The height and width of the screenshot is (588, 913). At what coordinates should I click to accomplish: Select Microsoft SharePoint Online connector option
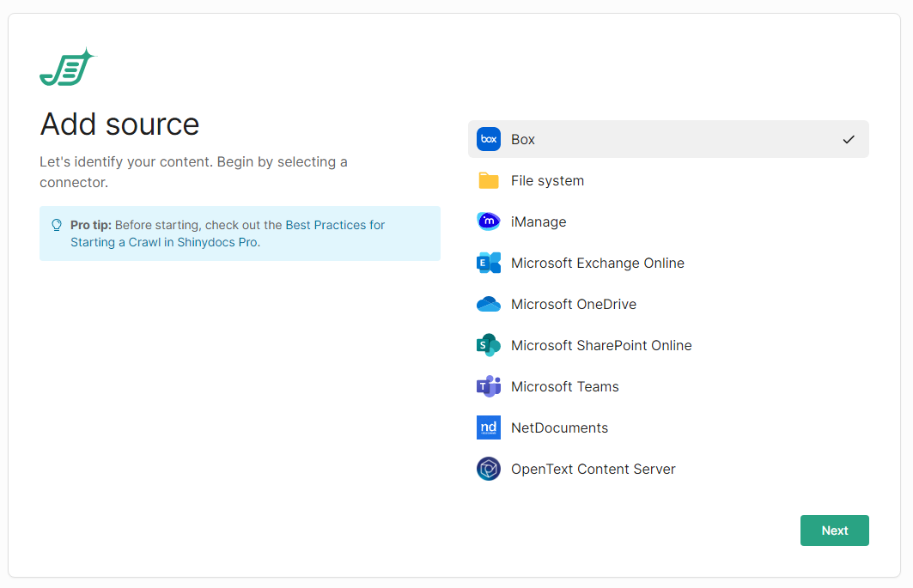(600, 345)
